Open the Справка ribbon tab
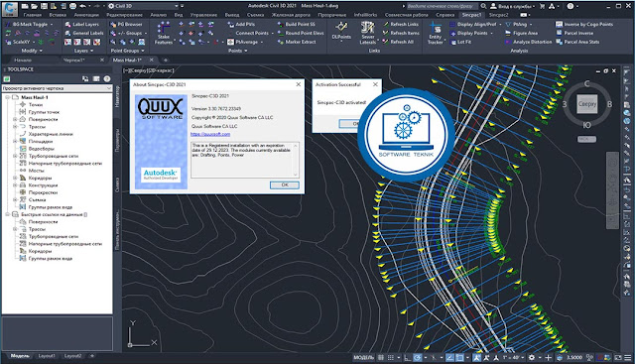The height and width of the screenshot is (364, 635). (445, 15)
